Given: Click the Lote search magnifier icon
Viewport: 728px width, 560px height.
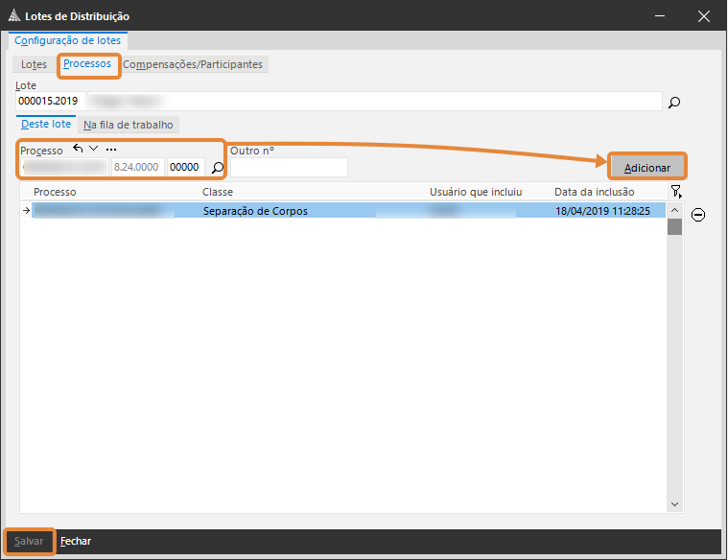Looking at the screenshot, I should [674, 102].
